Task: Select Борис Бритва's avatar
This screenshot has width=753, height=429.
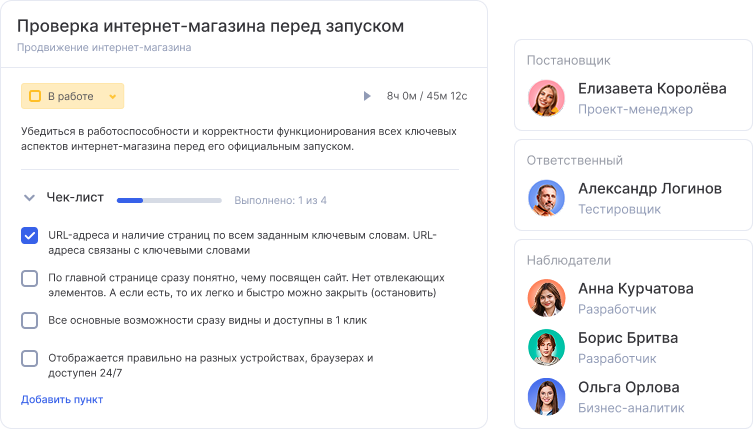Action: pyautogui.click(x=547, y=347)
